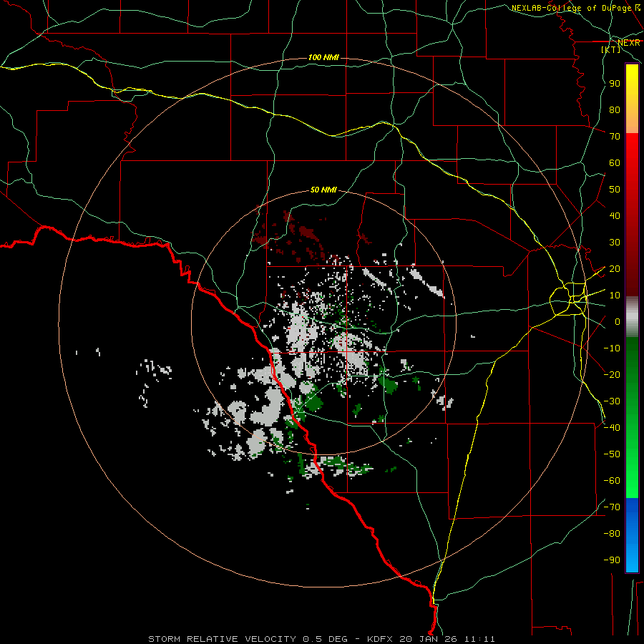Pick the bright green segment near -60
The height and width of the screenshot is (644, 644).
(632, 481)
